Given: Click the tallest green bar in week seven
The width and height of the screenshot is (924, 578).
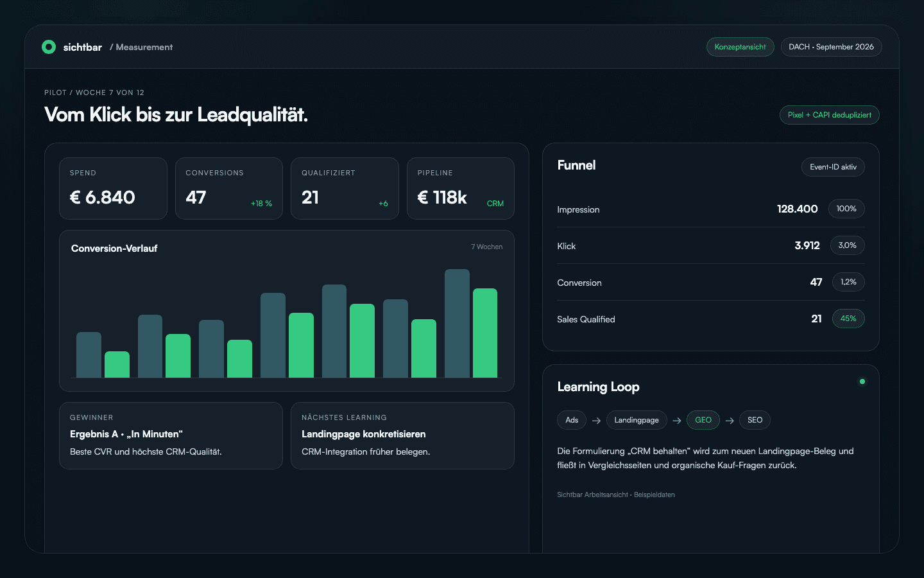Looking at the screenshot, I should click(x=485, y=333).
